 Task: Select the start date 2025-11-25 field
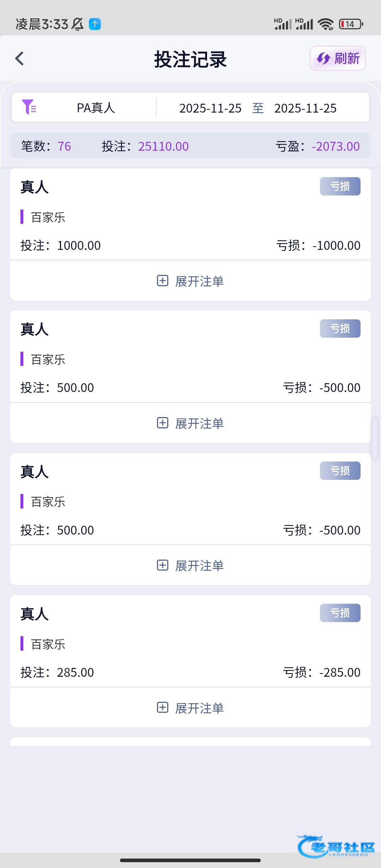click(x=210, y=108)
